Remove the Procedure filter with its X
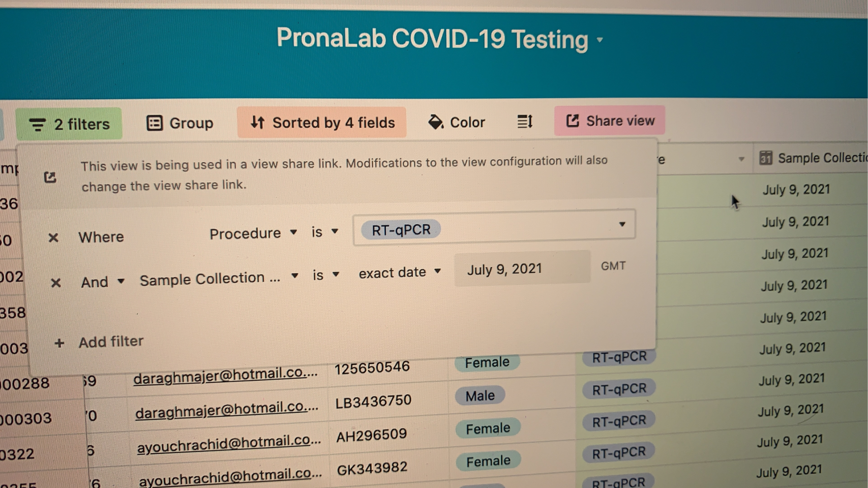The width and height of the screenshot is (868, 488). coord(53,237)
